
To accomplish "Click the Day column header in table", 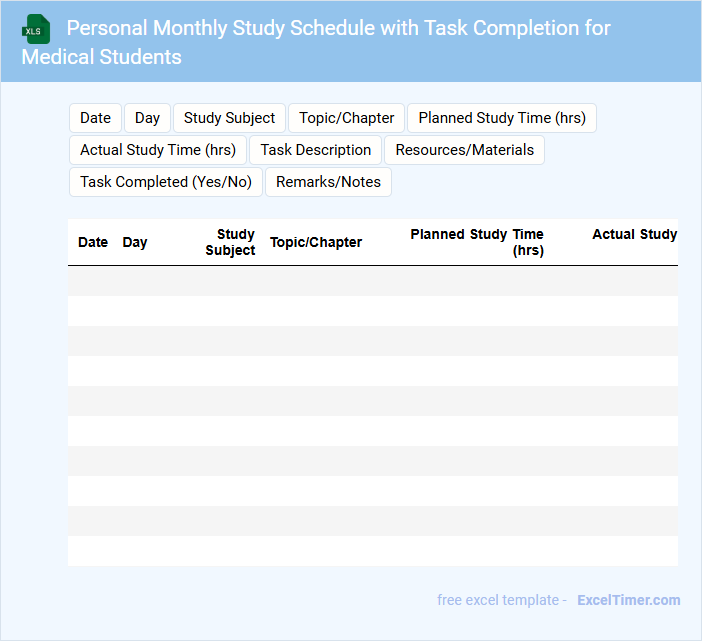I will pyautogui.click(x=135, y=242).
